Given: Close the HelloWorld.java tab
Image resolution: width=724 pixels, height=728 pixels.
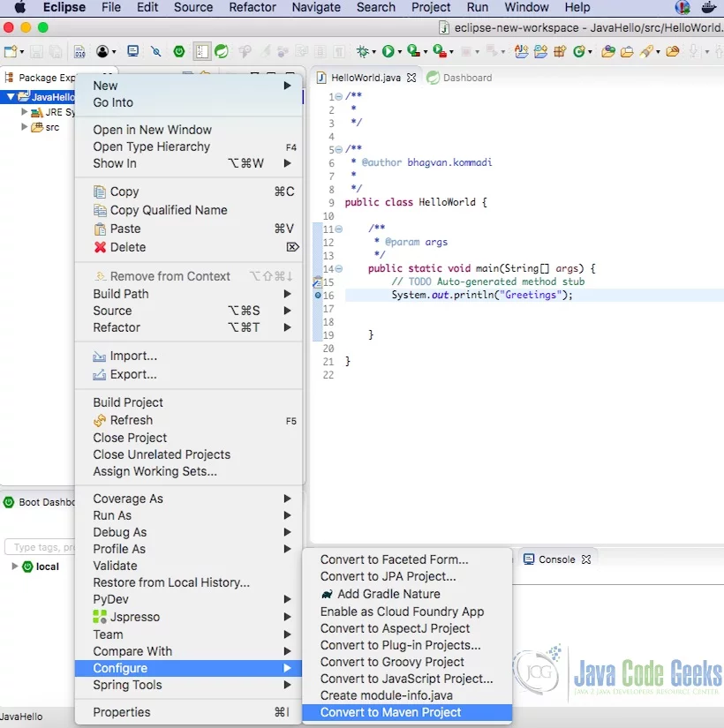Looking at the screenshot, I should [x=411, y=78].
